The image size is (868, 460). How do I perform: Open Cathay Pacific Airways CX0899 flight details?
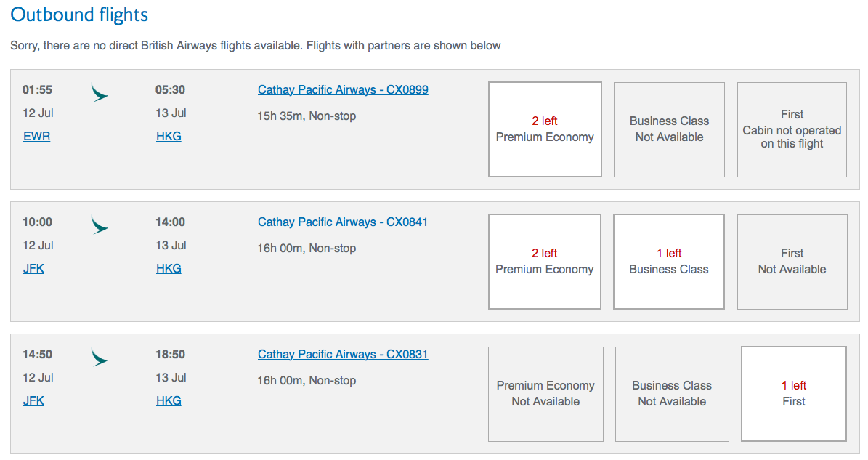click(343, 90)
